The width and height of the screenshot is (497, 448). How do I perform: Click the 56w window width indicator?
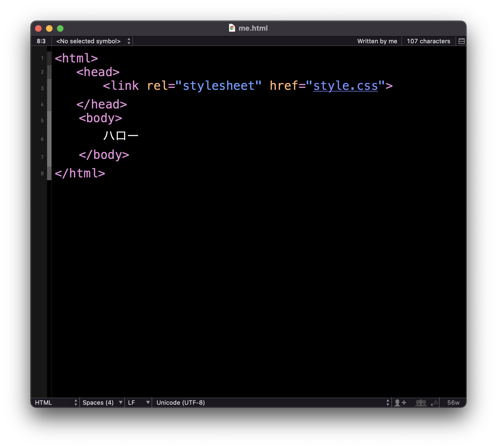click(x=453, y=403)
